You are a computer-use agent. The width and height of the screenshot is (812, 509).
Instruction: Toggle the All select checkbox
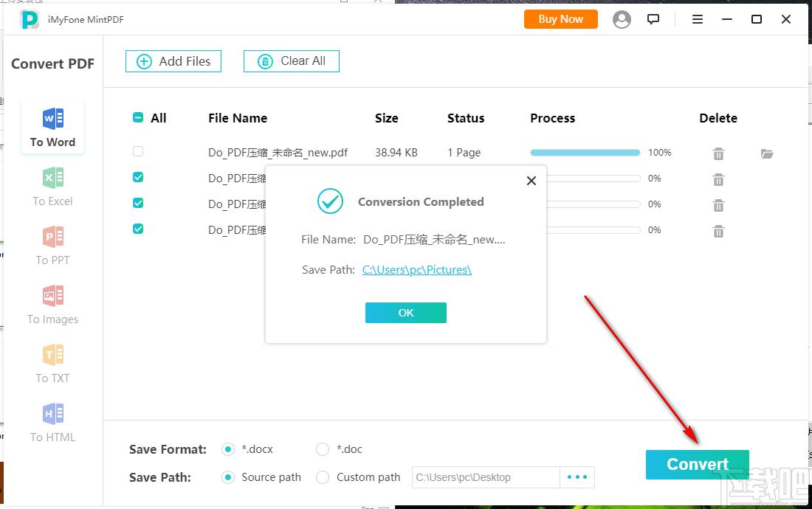138,117
